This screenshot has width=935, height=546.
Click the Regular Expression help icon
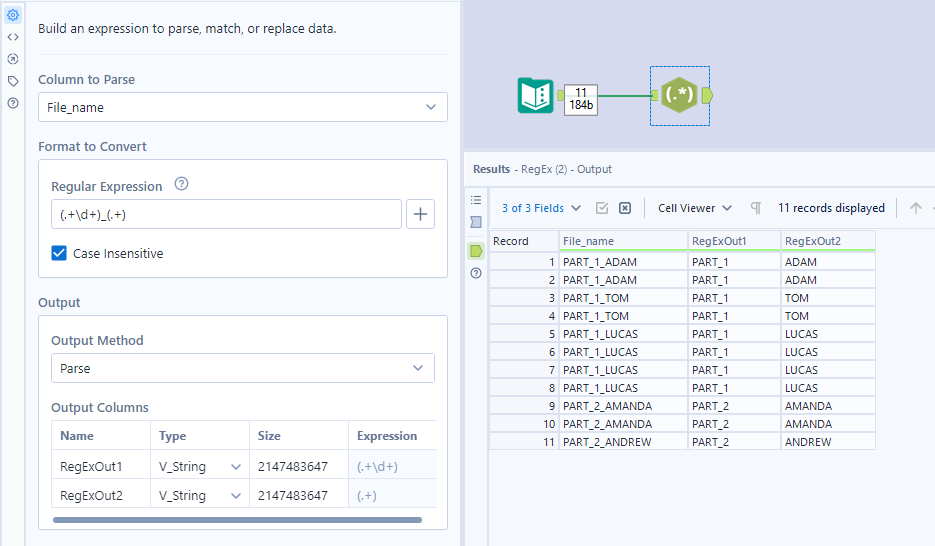coord(181,185)
